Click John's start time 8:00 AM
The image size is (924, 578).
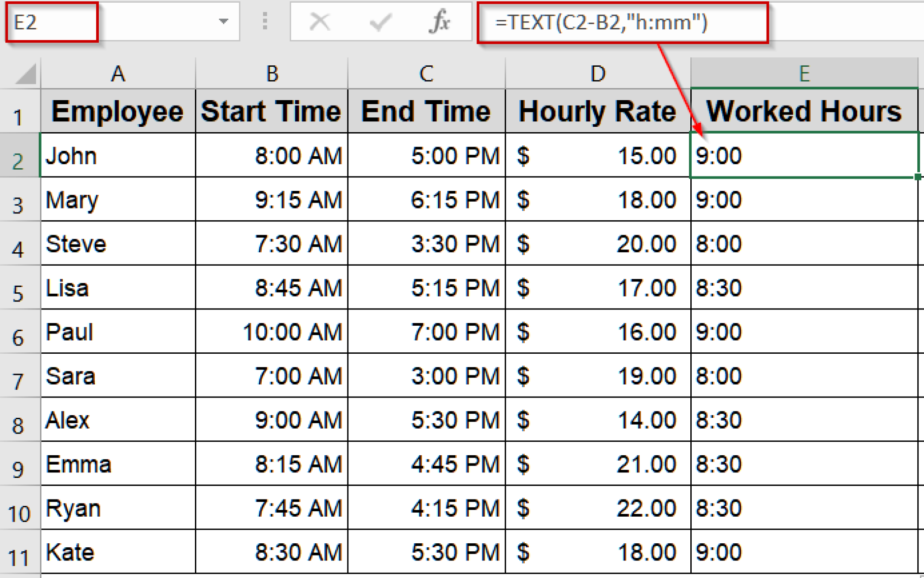272,155
